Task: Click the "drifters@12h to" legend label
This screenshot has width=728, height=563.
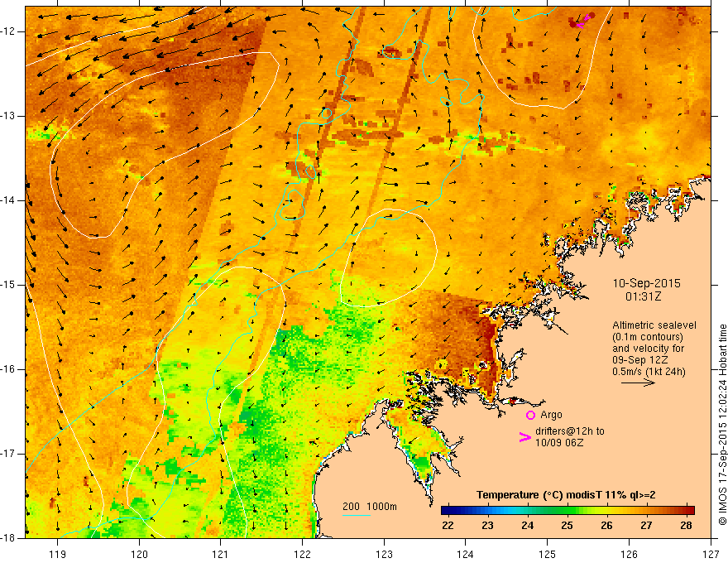Action: (x=570, y=431)
